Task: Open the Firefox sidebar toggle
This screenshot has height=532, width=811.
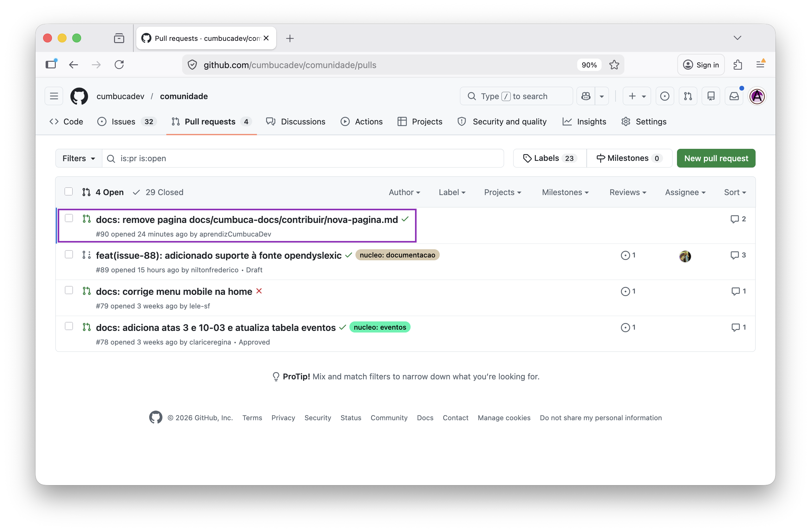Action: [51, 64]
